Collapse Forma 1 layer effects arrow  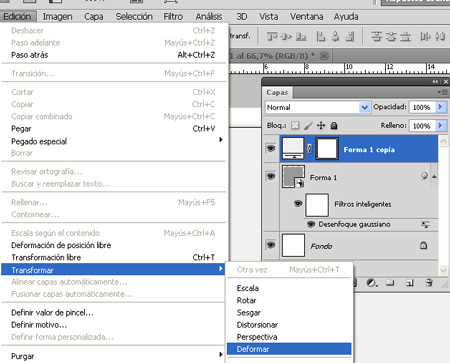click(434, 176)
